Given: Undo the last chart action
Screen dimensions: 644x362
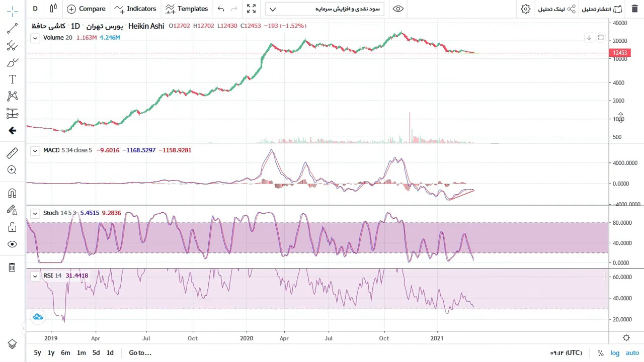Looking at the screenshot, I should (x=221, y=9).
